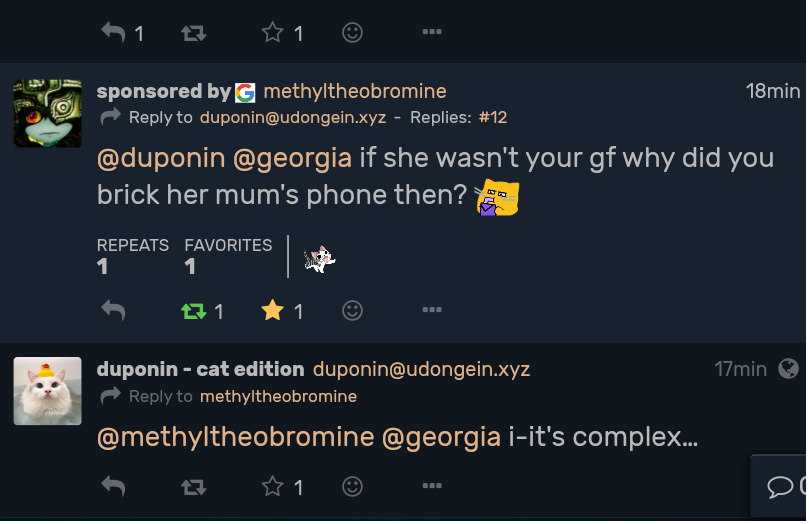The height and width of the screenshot is (524, 809).
Task: Open duponin@udongein.xyz reply-to link
Action: [293, 118]
